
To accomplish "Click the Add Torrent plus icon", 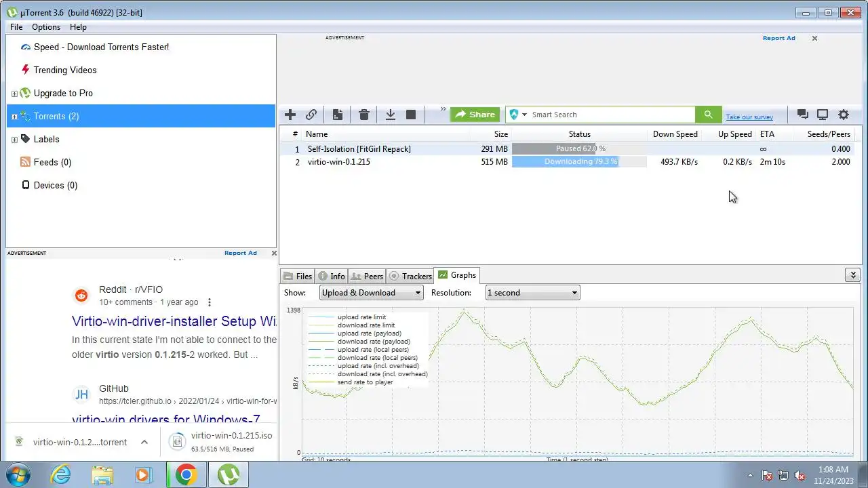I will click(x=290, y=115).
